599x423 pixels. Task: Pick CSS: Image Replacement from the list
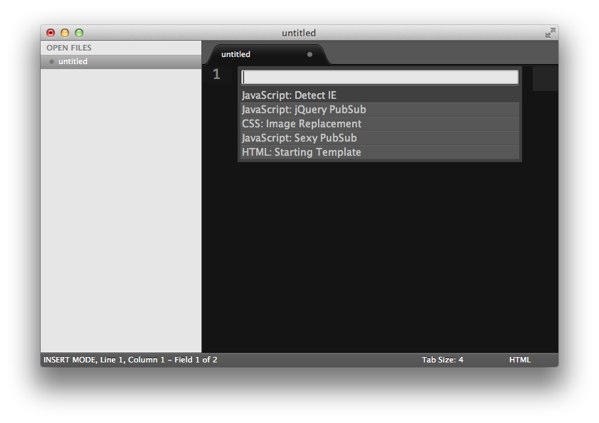pos(379,124)
